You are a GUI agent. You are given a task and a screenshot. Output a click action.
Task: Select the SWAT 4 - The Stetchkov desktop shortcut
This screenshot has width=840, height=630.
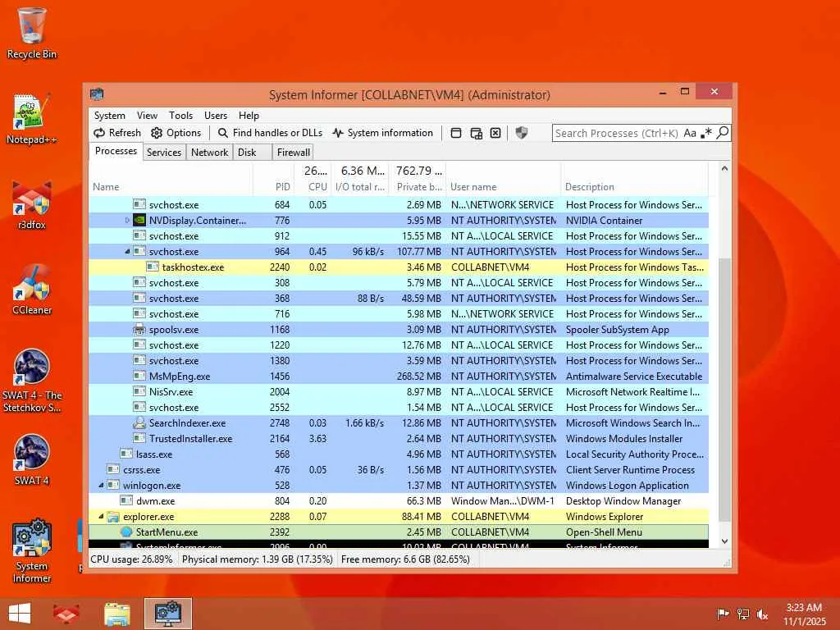pyautogui.click(x=32, y=381)
